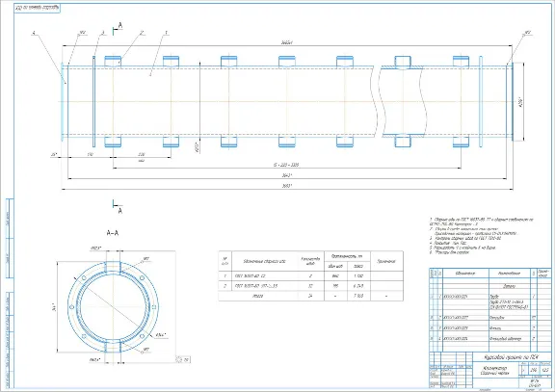
Task: Click the Итого total row in weld table
Action: pos(310,296)
